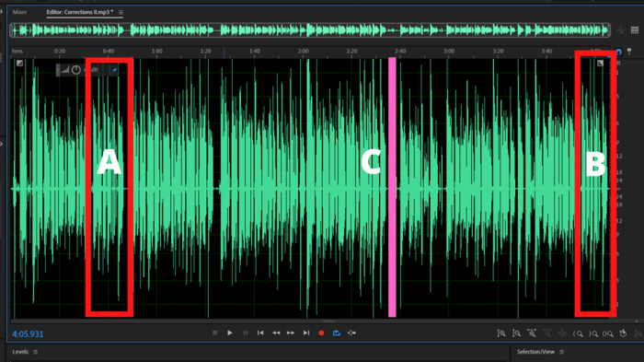Select the Editor: Corrections II.mp3 tab

tap(80, 12)
